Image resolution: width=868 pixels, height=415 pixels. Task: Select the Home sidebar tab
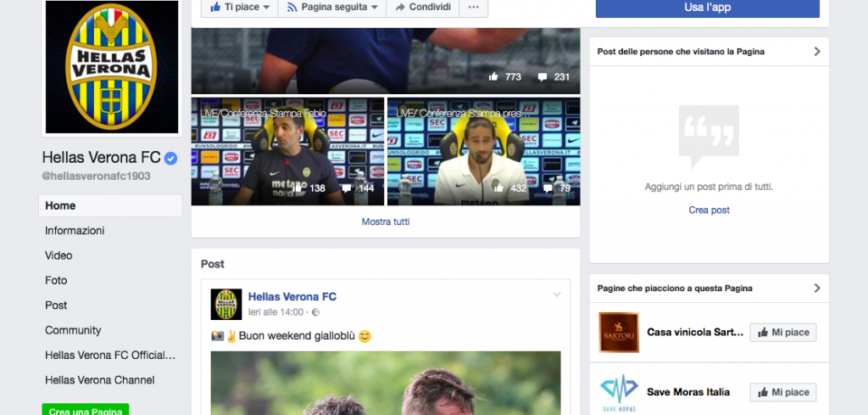110,205
